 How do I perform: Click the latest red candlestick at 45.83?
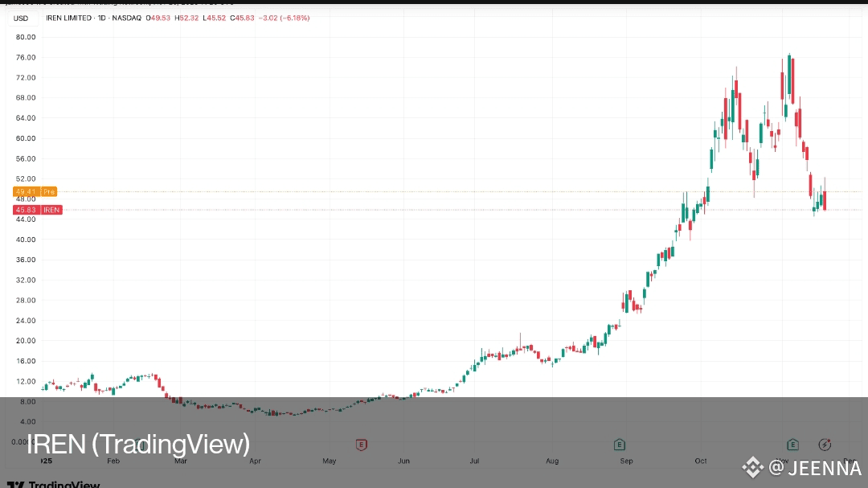(825, 200)
